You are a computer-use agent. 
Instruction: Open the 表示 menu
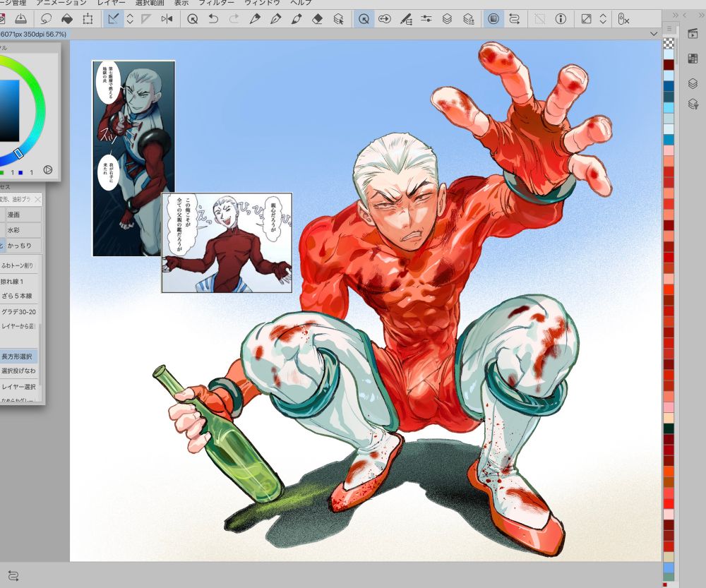click(181, 3)
